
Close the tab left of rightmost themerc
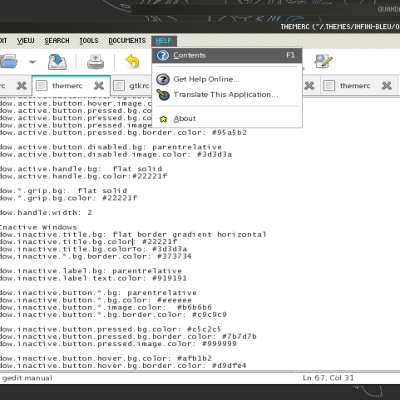(x=309, y=86)
